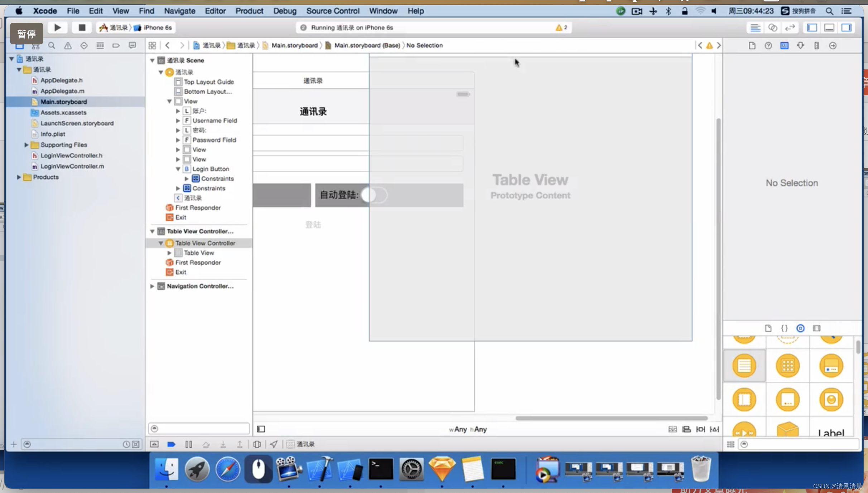Screen dimensions: 868x493
Task: Select the Table View Controller library object
Action: click(744, 366)
